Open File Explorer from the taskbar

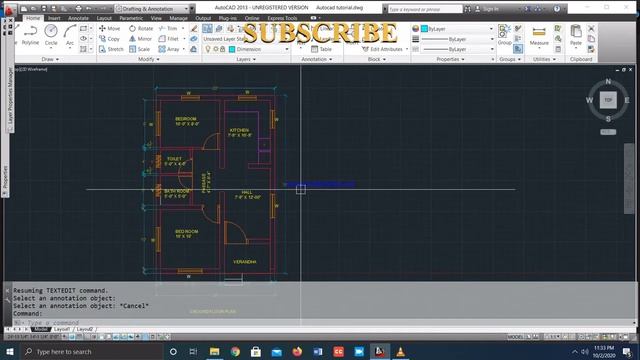click(214, 351)
